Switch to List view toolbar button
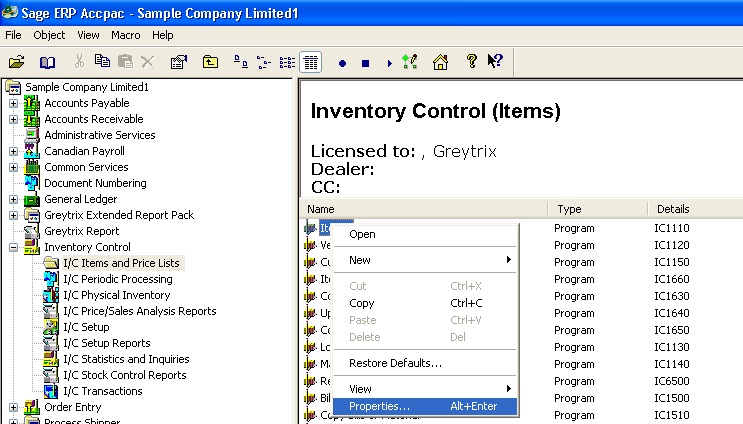 tap(287, 62)
